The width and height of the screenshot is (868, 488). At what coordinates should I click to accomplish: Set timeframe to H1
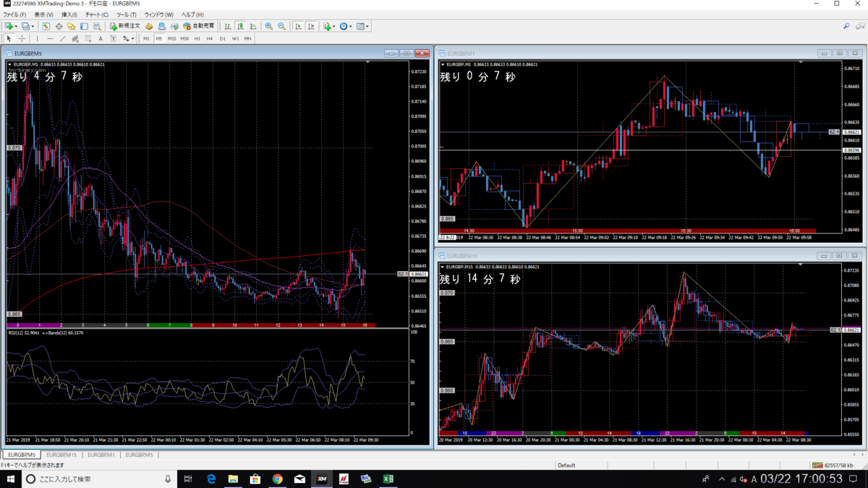(x=197, y=38)
